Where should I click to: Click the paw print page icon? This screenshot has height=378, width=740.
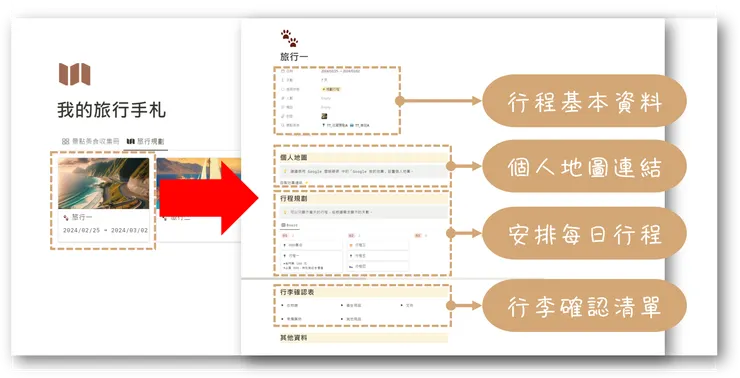289,38
